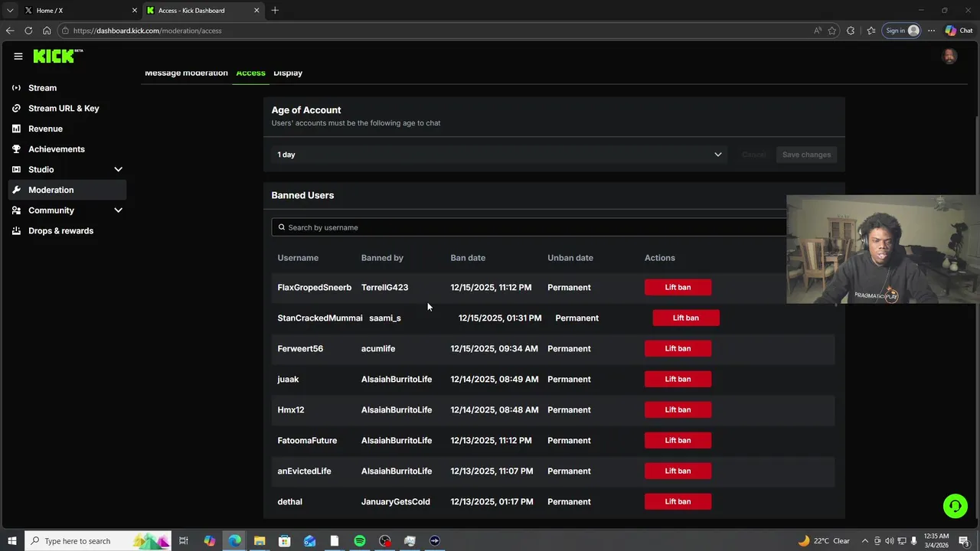This screenshot has width=980, height=551.
Task: Go back in browser history
Action: pyautogui.click(x=10, y=31)
